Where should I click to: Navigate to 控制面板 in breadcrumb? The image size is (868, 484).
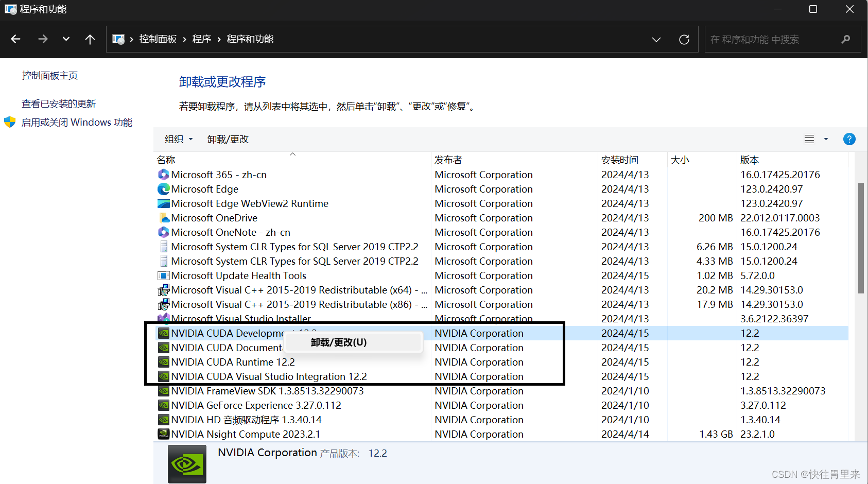[x=158, y=39]
